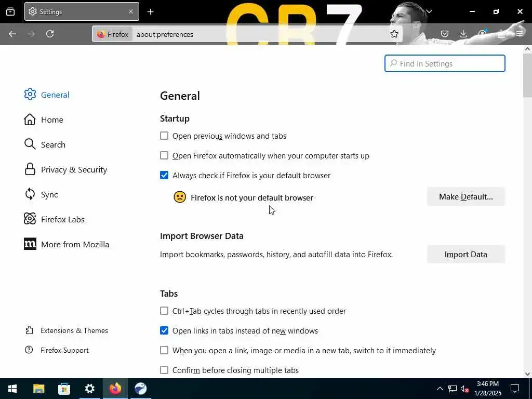Show hidden system tray icons
532x399 pixels.
(440, 389)
